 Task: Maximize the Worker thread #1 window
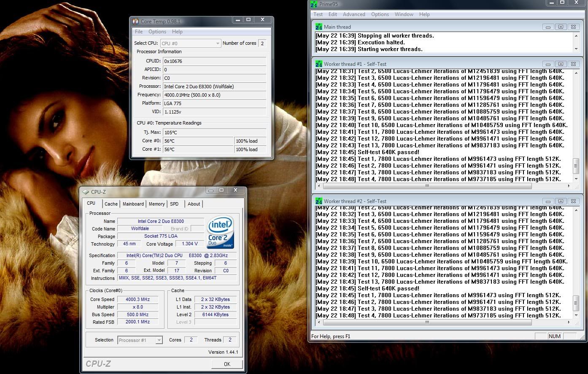561,64
